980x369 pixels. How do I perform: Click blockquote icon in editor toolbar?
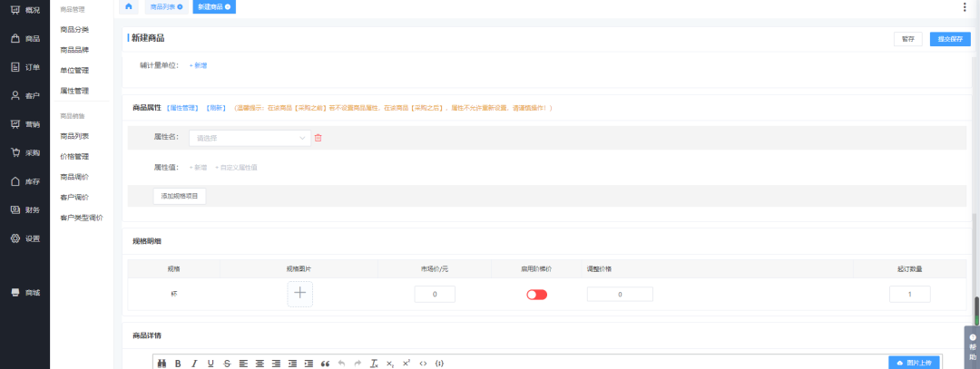pos(325,363)
